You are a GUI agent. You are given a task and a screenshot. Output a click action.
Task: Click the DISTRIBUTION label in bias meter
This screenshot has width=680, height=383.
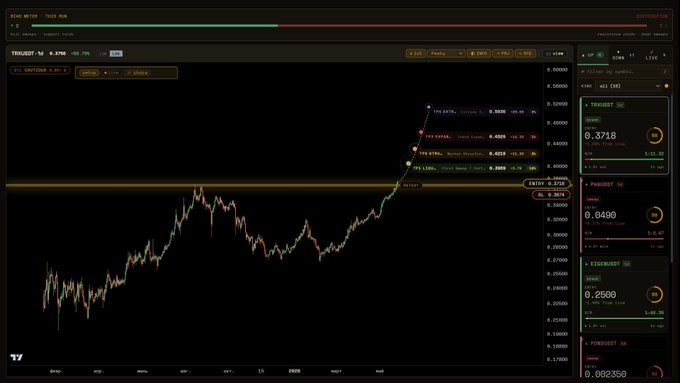click(652, 16)
